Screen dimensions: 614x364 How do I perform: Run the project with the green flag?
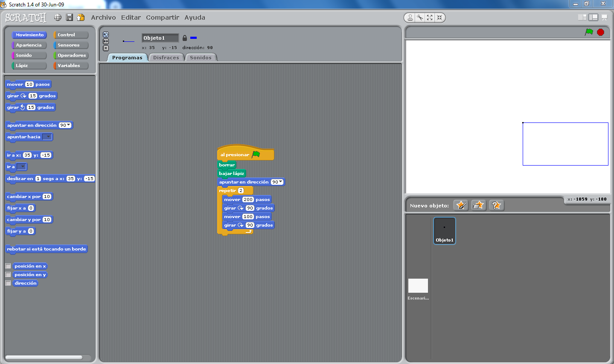point(590,32)
